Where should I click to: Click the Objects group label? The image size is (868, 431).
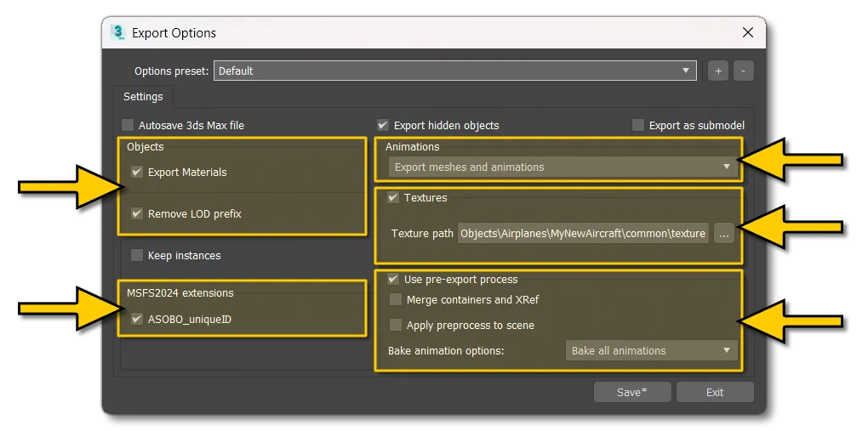(x=145, y=146)
